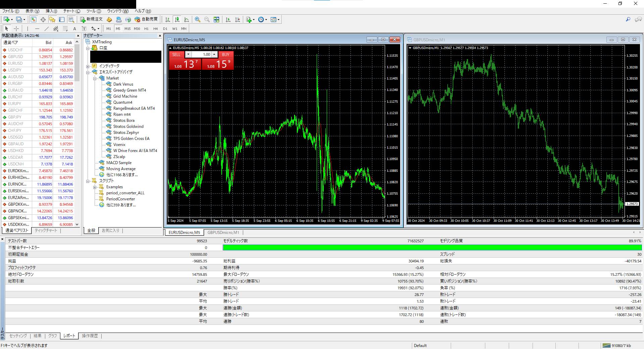The height and width of the screenshot is (349, 644).
Task: Click the SELL button
Action: pyautogui.click(x=176, y=54)
